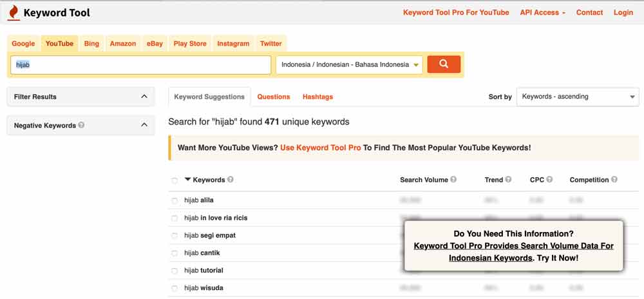Tick the hijab tutorial checkbox

point(175,271)
